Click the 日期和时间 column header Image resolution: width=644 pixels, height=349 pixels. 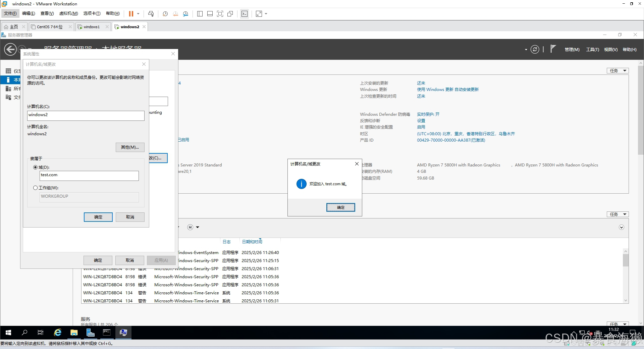coord(252,242)
